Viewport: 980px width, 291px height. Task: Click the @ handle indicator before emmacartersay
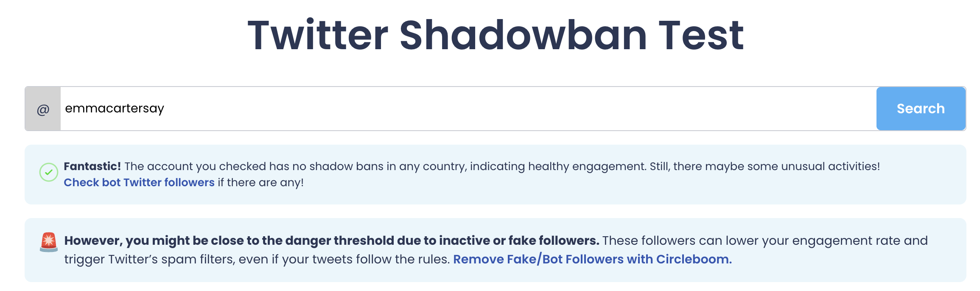coord(42,108)
